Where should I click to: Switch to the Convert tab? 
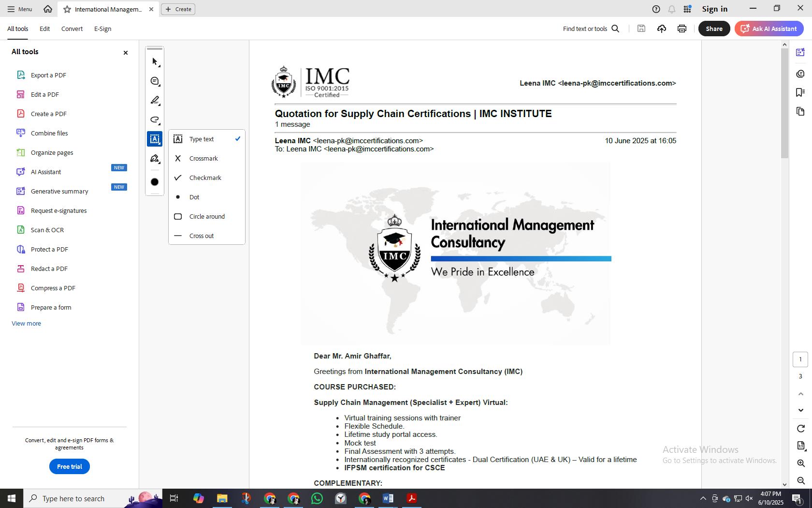[x=72, y=29]
